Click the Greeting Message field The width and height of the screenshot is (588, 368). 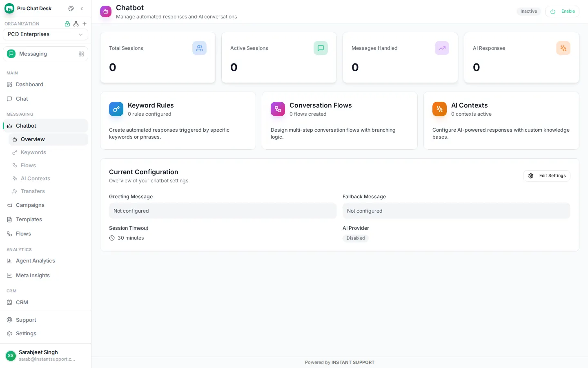point(223,211)
